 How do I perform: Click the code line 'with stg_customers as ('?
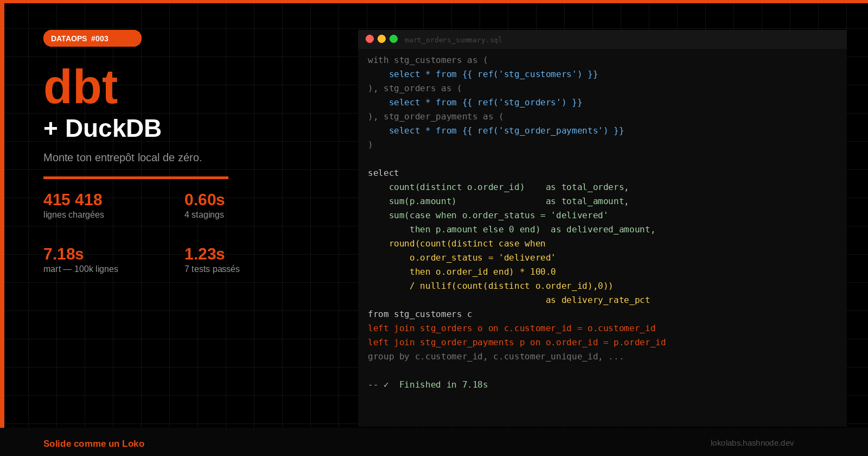tap(427, 60)
